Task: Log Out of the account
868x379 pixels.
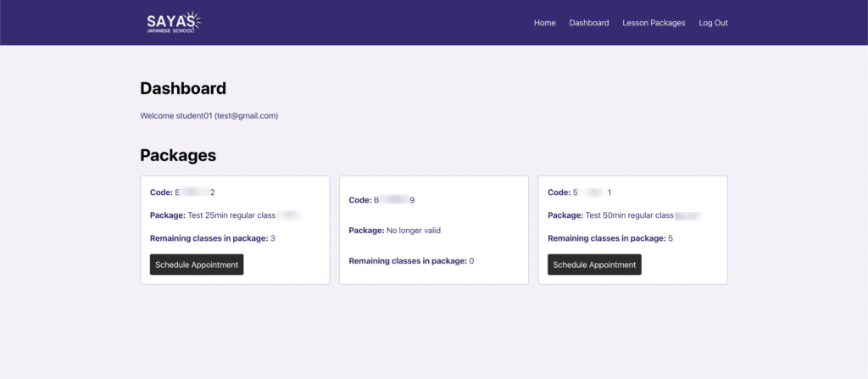Action: [713, 23]
